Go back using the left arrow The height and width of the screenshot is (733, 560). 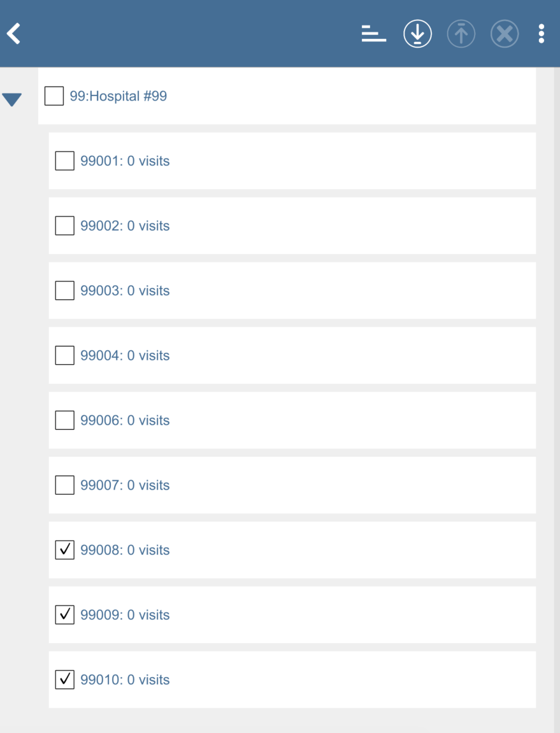[x=14, y=34]
